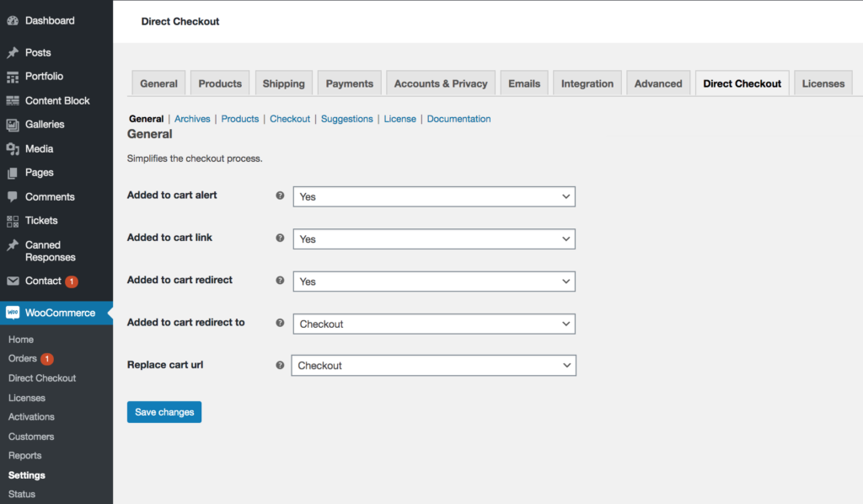Open WooCommerce Home submenu item
Viewport: 863px width, 504px height.
(21, 340)
